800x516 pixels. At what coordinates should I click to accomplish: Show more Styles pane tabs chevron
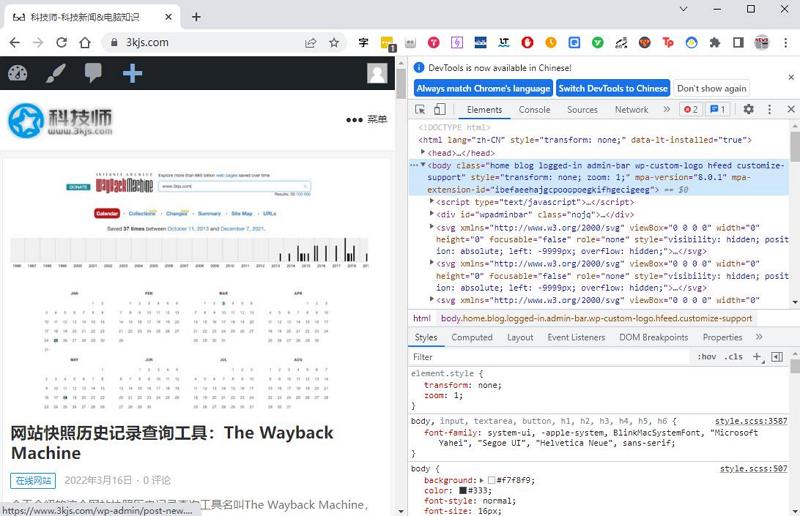(759, 337)
